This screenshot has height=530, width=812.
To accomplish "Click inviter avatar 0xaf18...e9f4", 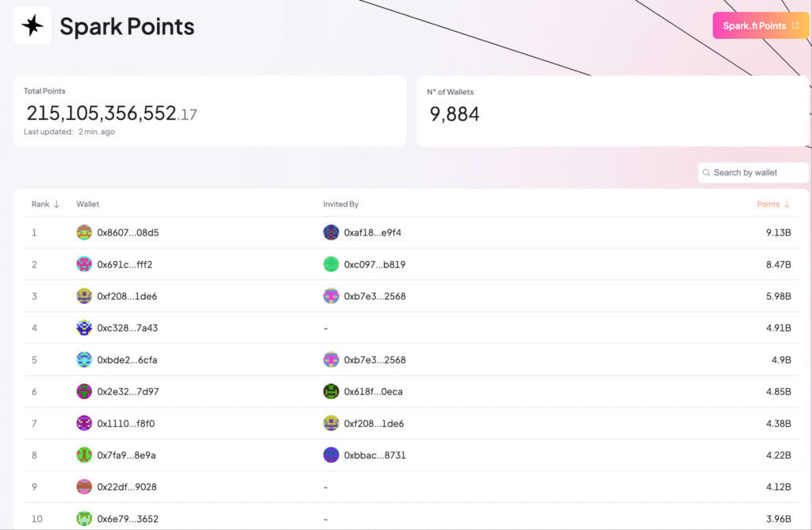I will tap(331, 232).
